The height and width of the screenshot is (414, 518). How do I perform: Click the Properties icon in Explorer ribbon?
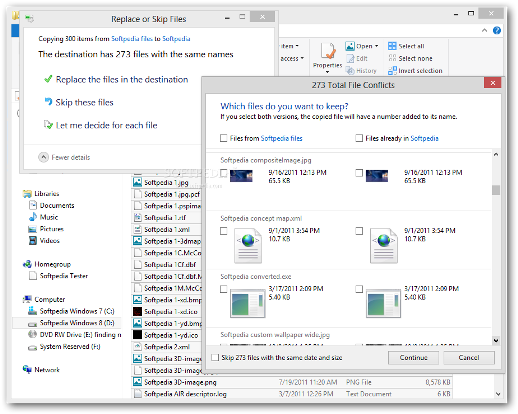click(328, 51)
